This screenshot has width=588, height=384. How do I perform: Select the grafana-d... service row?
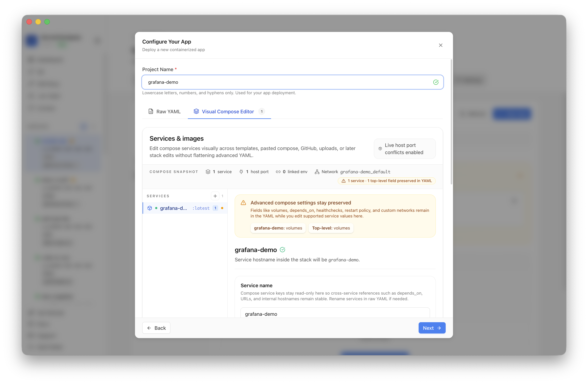185,208
